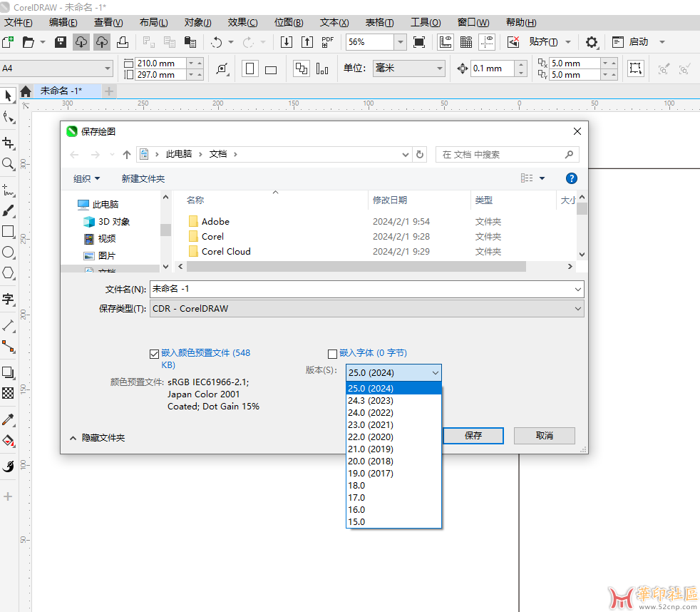The image size is (700, 612).
Task: Choose the Color Eyedropper tool
Action: click(8, 419)
